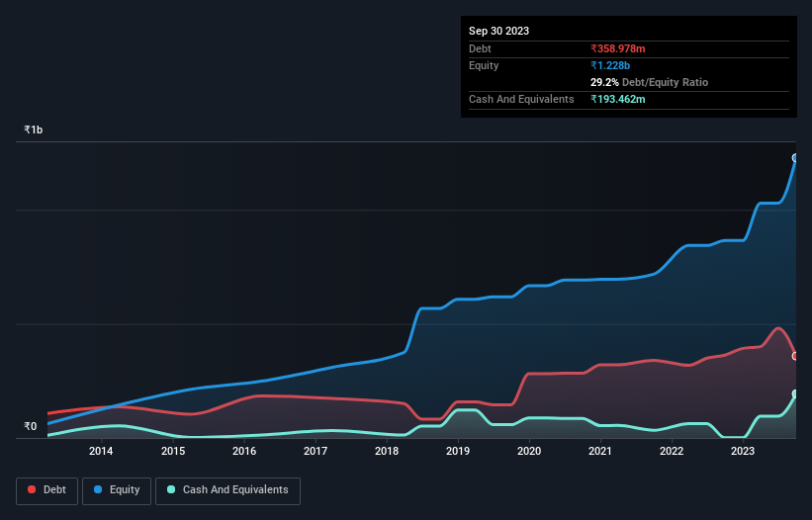
Task: Click the ₹358.978m debt value
Action: [618, 48]
